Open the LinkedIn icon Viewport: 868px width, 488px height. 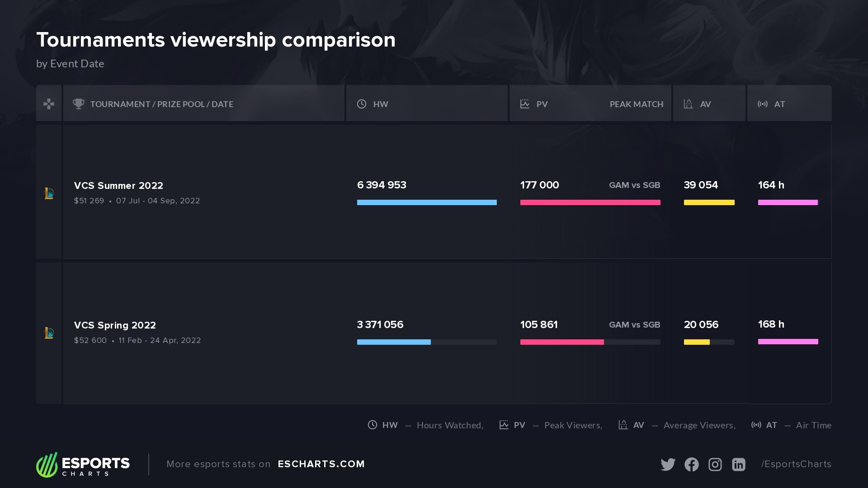pos(738,465)
